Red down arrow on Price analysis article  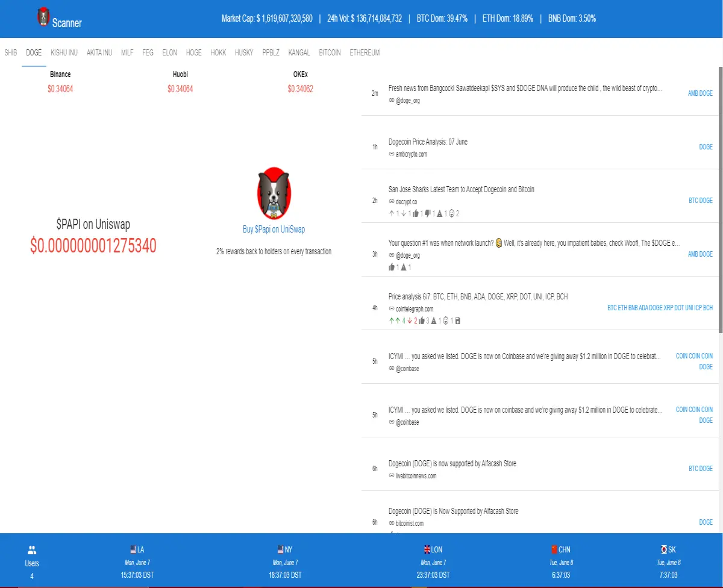410,321
